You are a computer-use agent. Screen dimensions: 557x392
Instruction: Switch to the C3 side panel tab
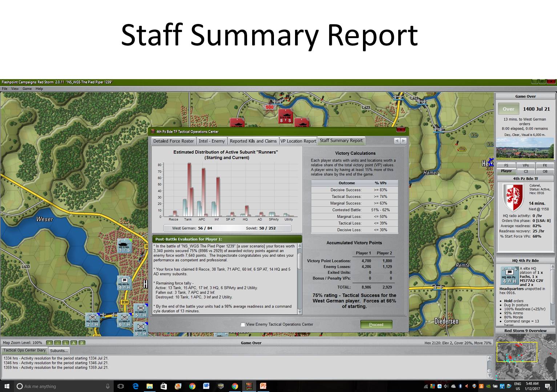coord(525,171)
